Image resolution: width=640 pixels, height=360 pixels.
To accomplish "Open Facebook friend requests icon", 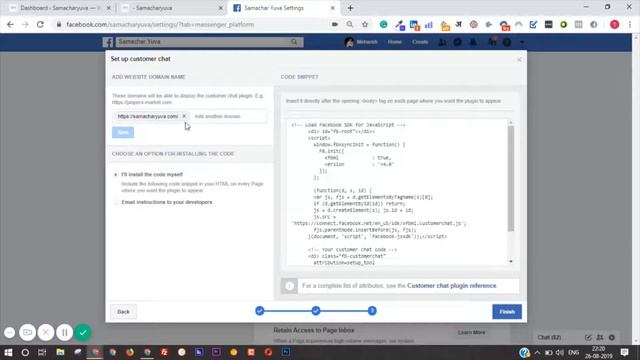I will pyautogui.click(x=442, y=42).
